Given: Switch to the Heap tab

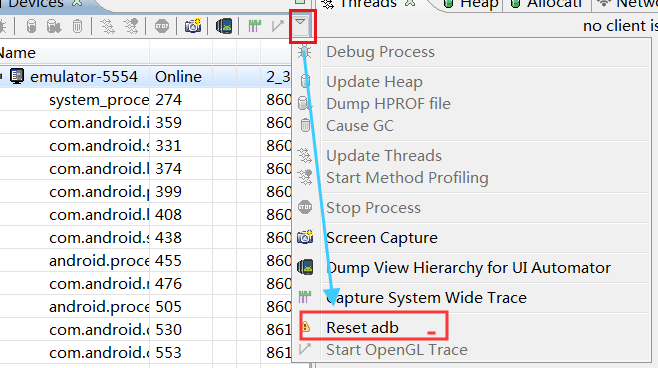Looking at the screenshot, I should (x=472, y=4).
